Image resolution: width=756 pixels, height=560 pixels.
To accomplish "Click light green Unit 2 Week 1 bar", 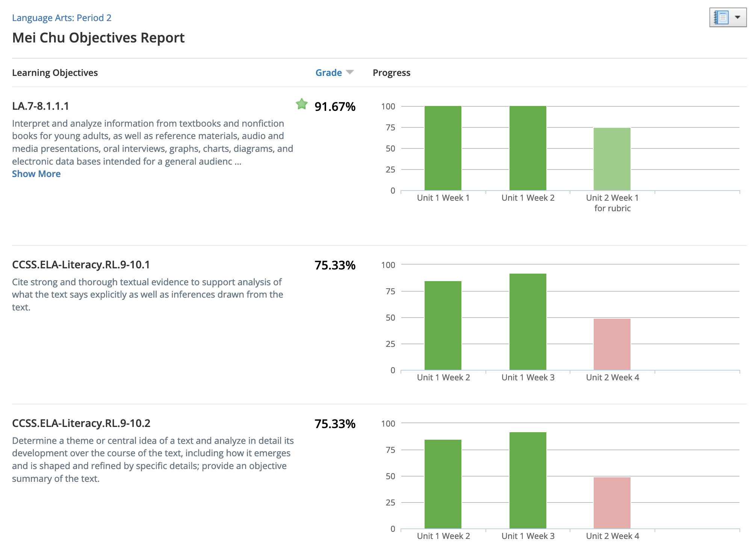I will pos(612,159).
